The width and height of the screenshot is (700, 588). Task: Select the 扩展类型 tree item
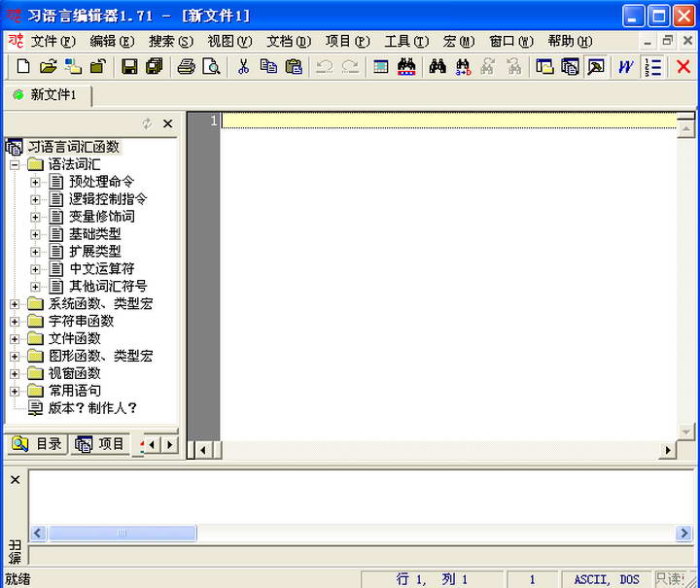click(95, 251)
